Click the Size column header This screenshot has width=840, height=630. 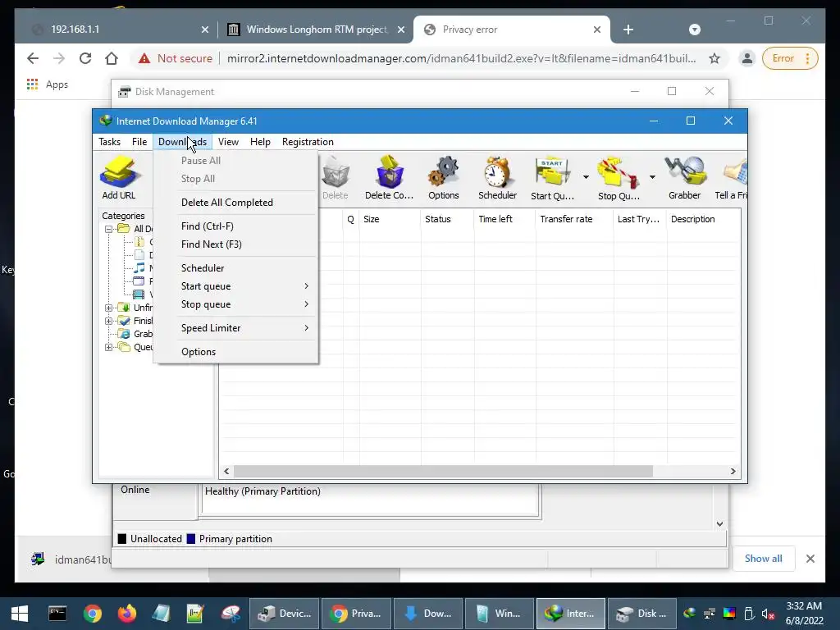point(390,219)
